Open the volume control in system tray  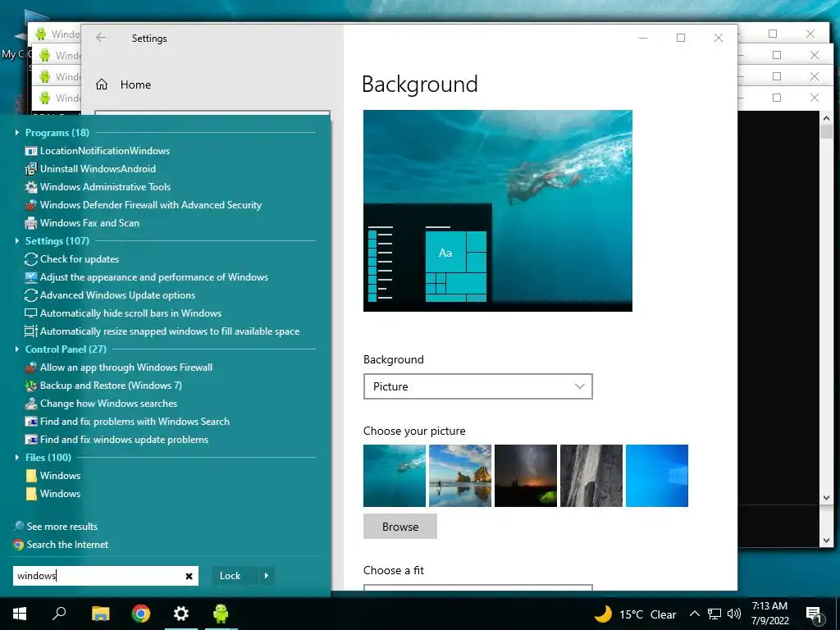[734, 614]
